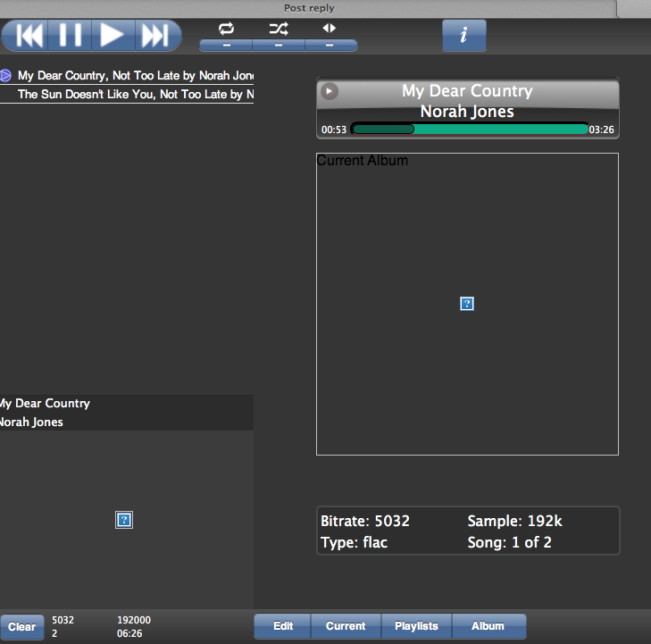Toggle shuffle mode icon

(278, 29)
